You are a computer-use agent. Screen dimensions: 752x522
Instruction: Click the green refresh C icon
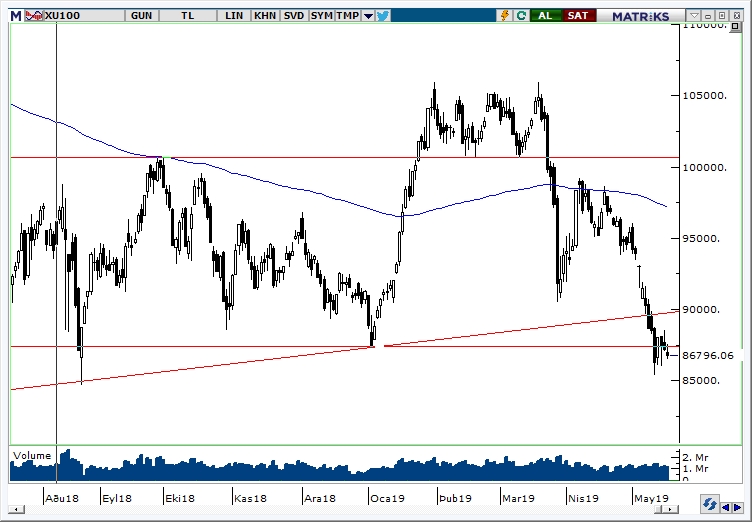click(521, 15)
